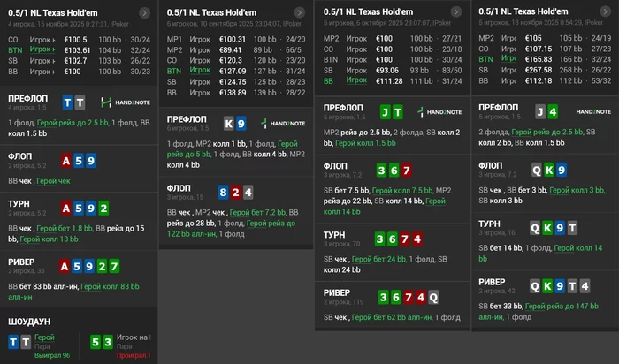Click the €138.89 stack of BB player
Viewport: 619px width, 364px height.
click(x=233, y=93)
